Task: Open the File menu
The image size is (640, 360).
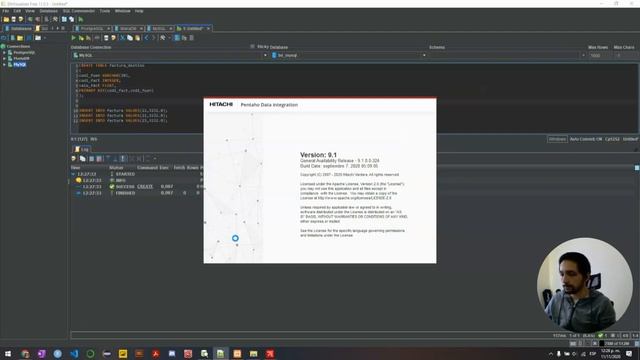Action: tap(5, 11)
